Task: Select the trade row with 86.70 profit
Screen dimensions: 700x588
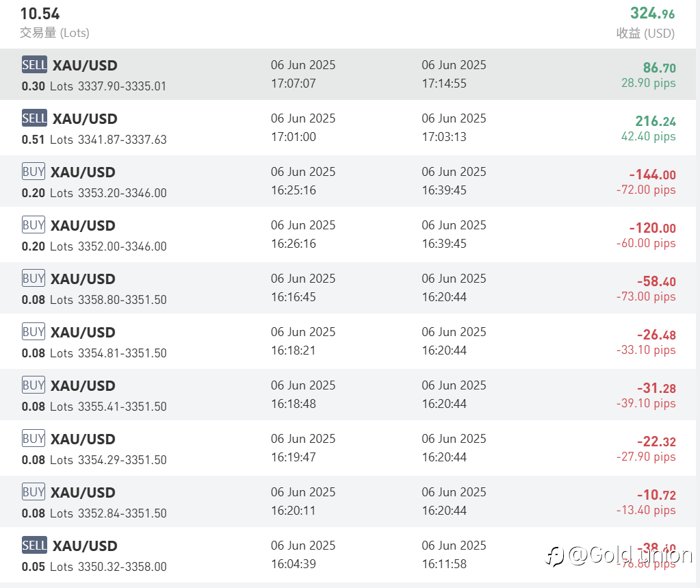Action: 348,74
